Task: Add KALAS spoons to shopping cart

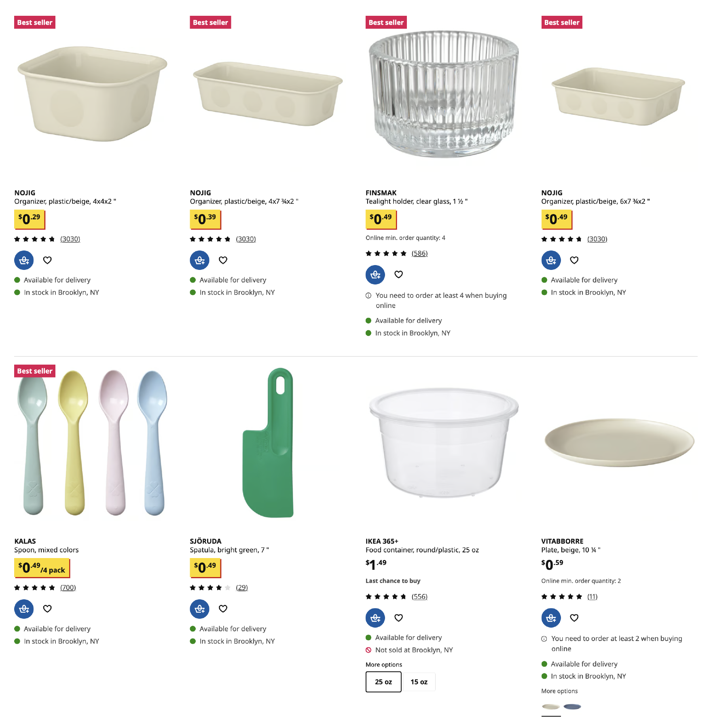Action: pos(23,609)
